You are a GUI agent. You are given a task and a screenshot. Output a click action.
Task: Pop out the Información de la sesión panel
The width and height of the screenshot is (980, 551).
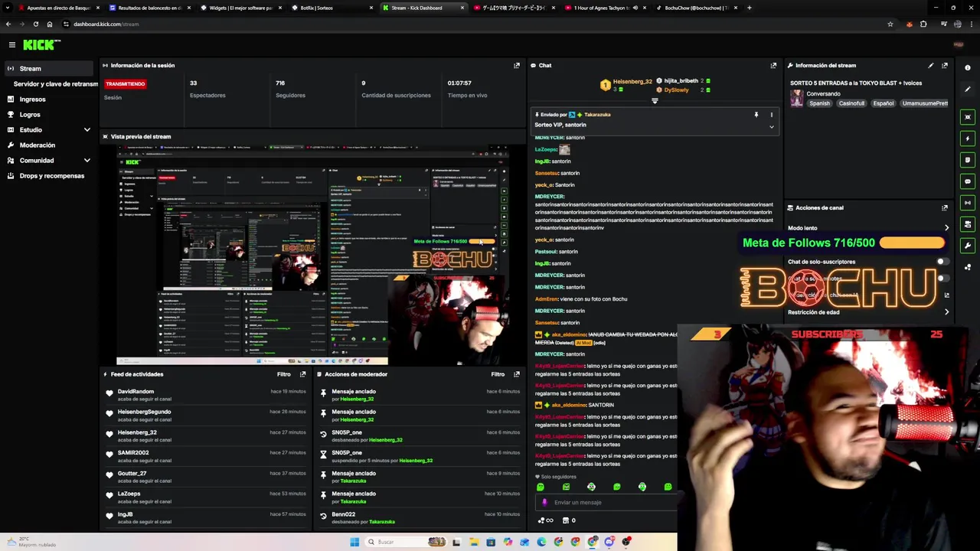click(x=516, y=65)
